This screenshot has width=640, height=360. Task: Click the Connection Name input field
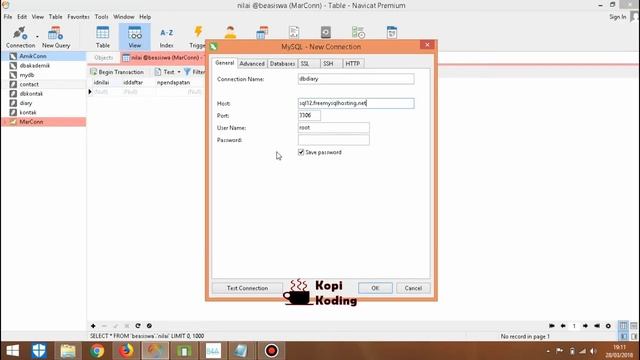coord(356,79)
